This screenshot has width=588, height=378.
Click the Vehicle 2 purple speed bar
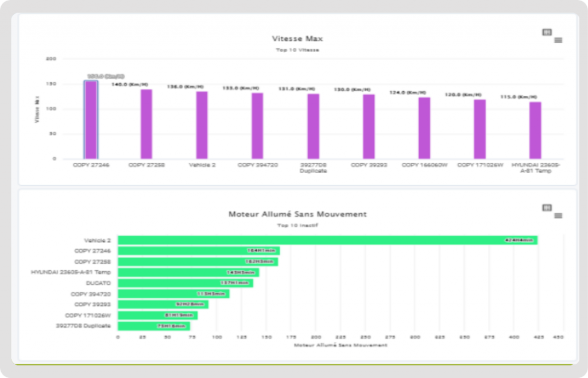[202, 125]
